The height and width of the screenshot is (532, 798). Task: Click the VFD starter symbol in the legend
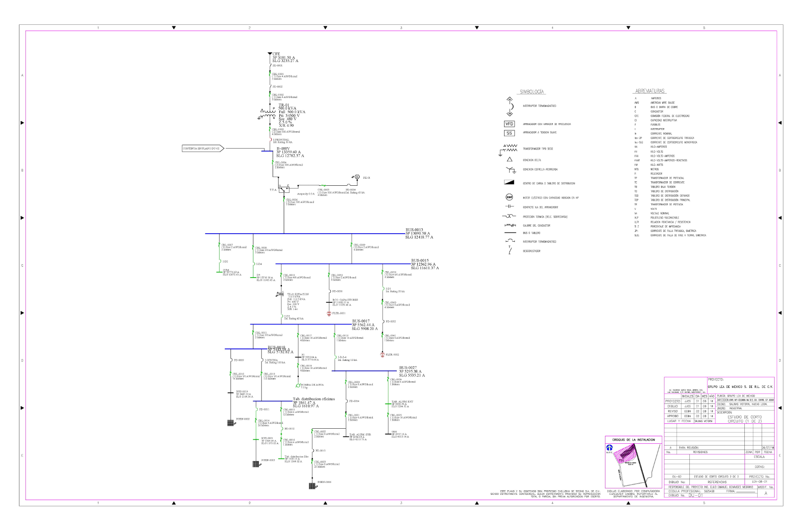tap(509, 124)
